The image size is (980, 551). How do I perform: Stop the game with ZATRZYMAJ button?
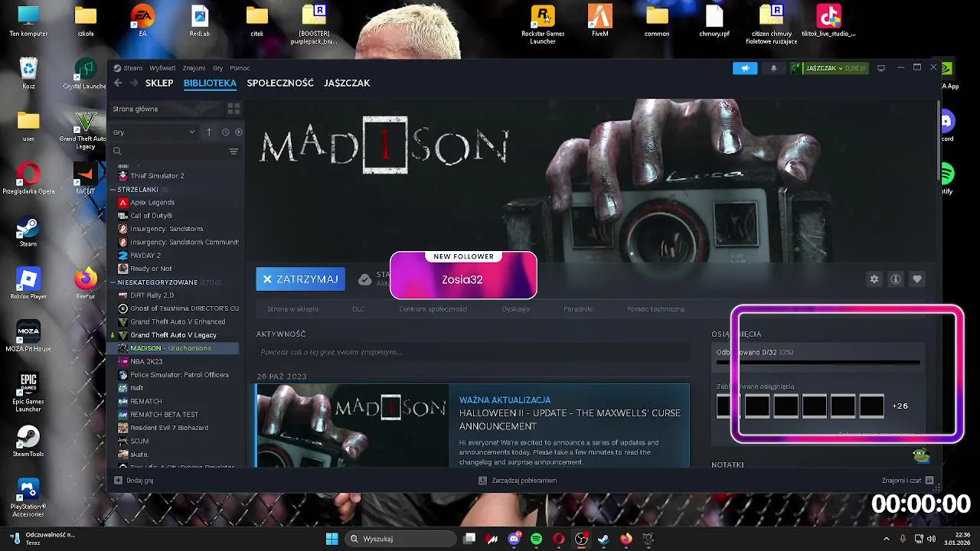tap(300, 279)
